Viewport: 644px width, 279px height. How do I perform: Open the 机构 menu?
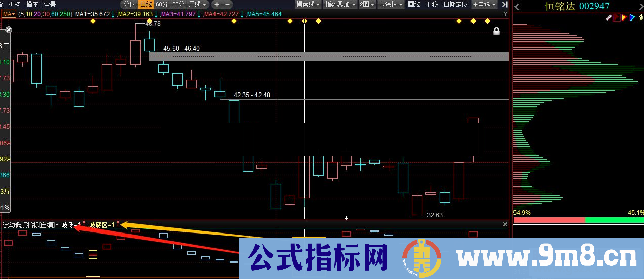15,4
